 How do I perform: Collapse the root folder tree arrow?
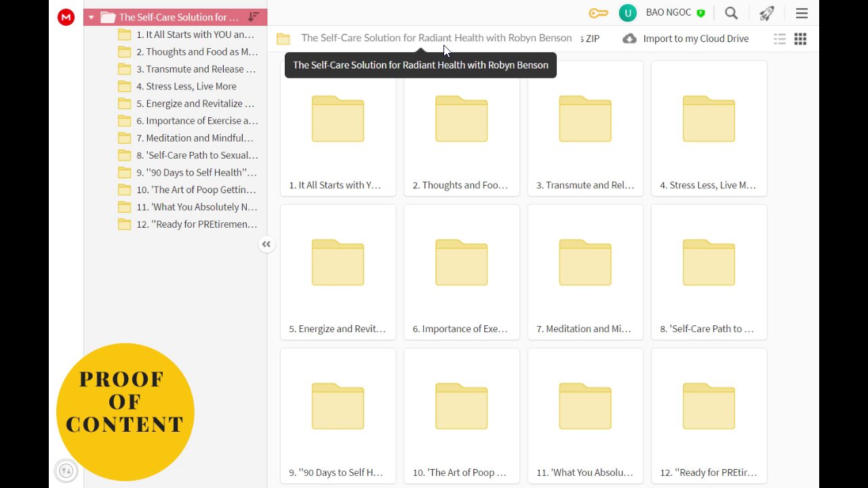pyautogui.click(x=91, y=18)
